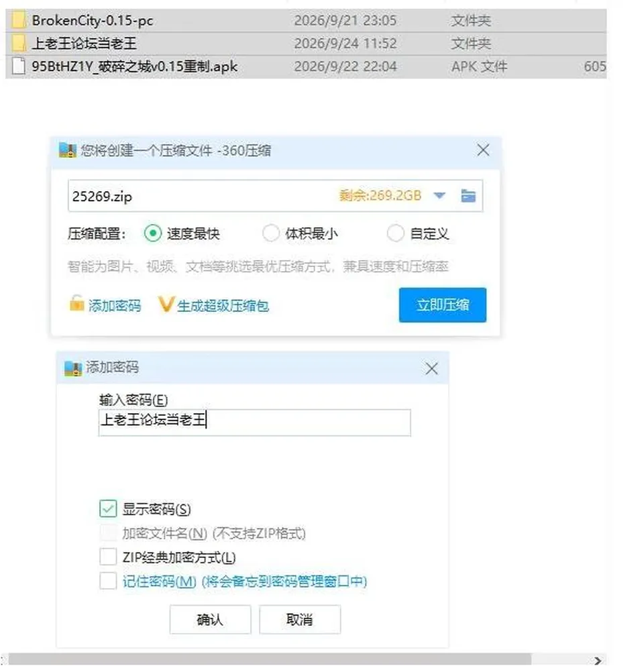Click folder name 上老王论坛当老王 in file list
The width and height of the screenshot is (644, 666).
click(84, 44)
